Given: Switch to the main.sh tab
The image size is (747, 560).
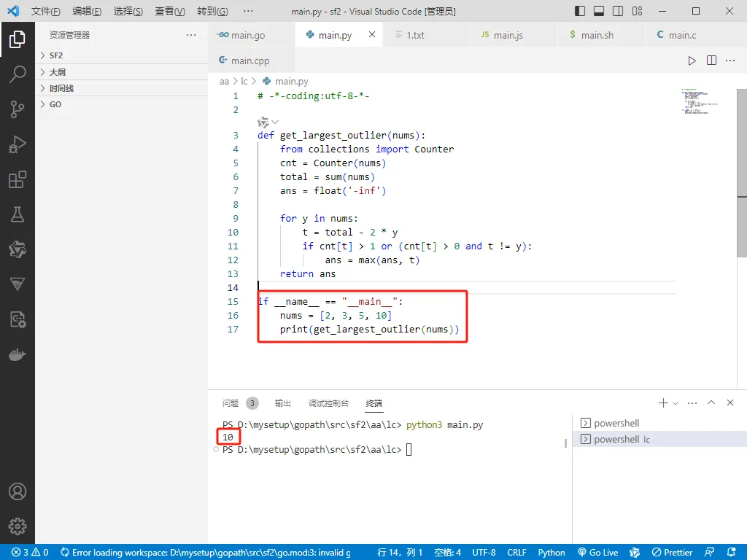Looking at the screenshot, I should (x=601, y=35).
